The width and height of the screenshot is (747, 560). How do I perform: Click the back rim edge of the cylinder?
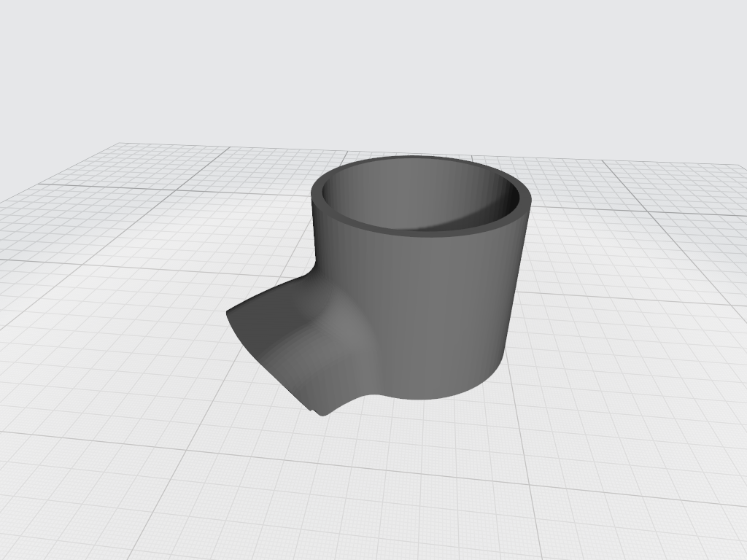416,159
